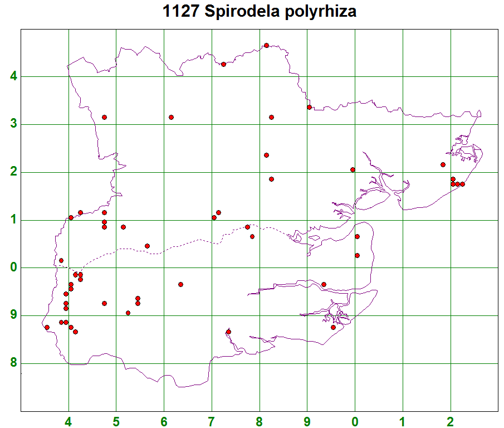
Task: Click the bottom axis label '5'
Action: (x=116, y=421)
